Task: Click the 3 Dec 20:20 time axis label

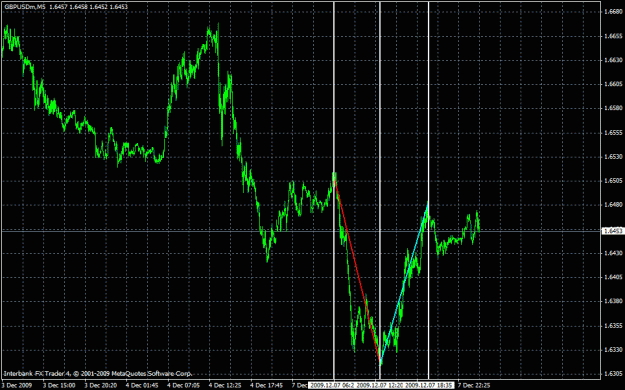Action: (x=100, y=386)
